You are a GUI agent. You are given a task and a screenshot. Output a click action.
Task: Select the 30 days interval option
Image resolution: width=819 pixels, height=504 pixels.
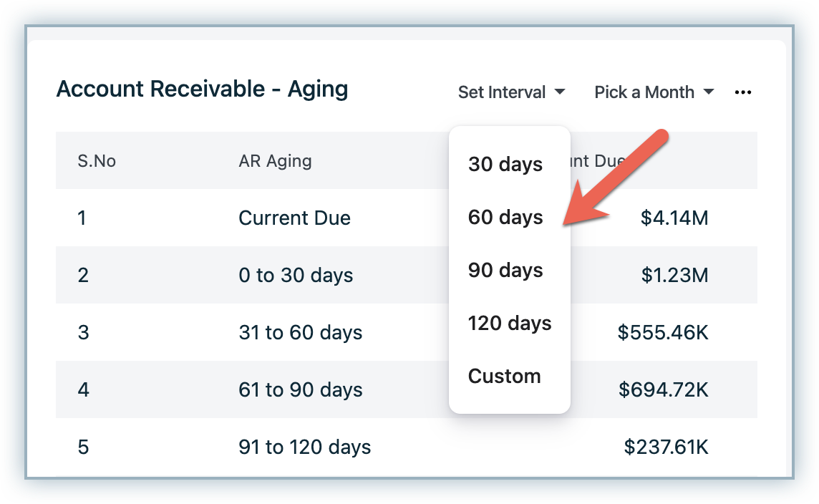point(505,165)
